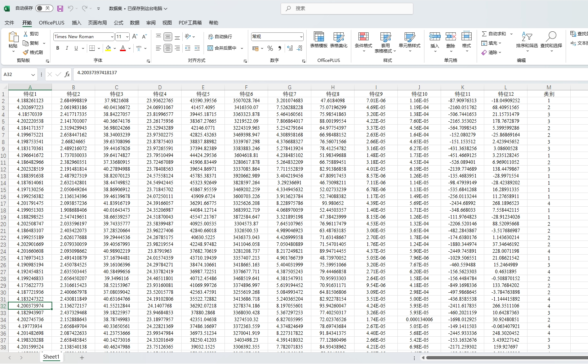Open 条件格式 conditional formatting
The height and width of the screenshot is (364, 588).
tap(364, 42)
